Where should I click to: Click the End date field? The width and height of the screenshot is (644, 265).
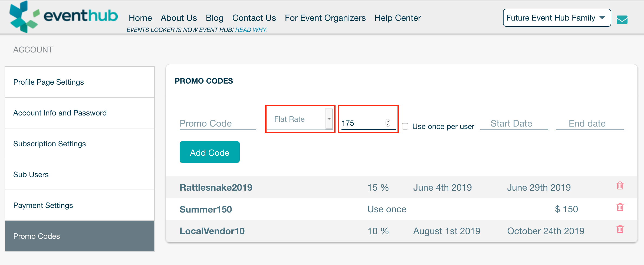point(589,124)
